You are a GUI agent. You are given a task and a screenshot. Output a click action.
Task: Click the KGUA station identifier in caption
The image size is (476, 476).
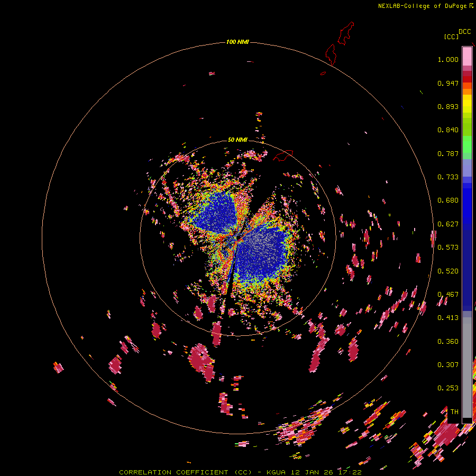click(x=276, y=472)
